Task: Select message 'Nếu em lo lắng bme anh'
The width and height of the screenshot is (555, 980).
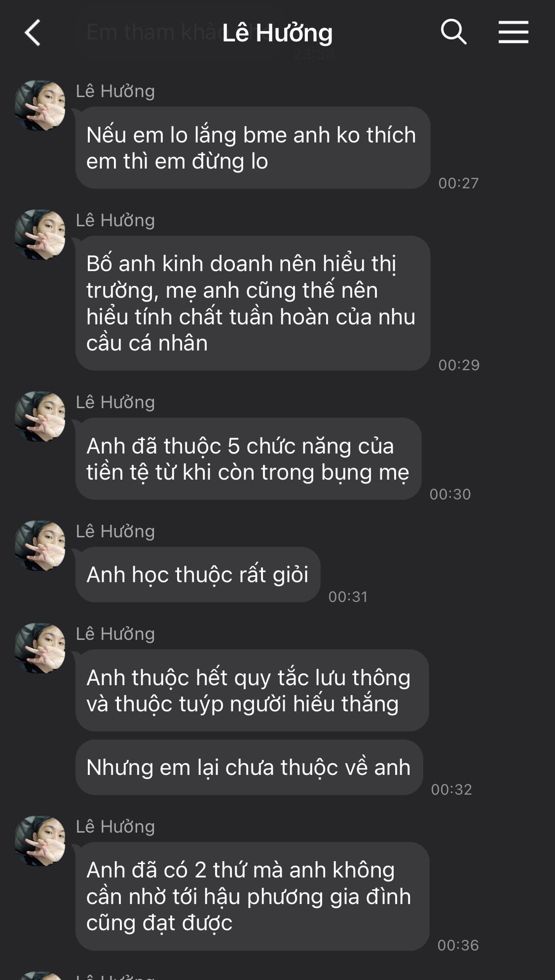Action: (253, 148)
